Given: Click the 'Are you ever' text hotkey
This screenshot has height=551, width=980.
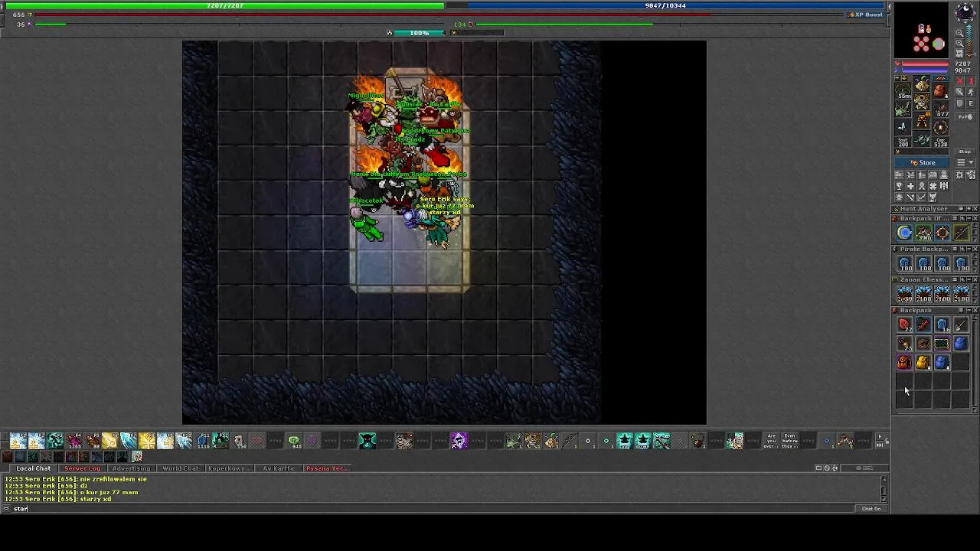Looking at the screenshot, I should coord(772,441).
